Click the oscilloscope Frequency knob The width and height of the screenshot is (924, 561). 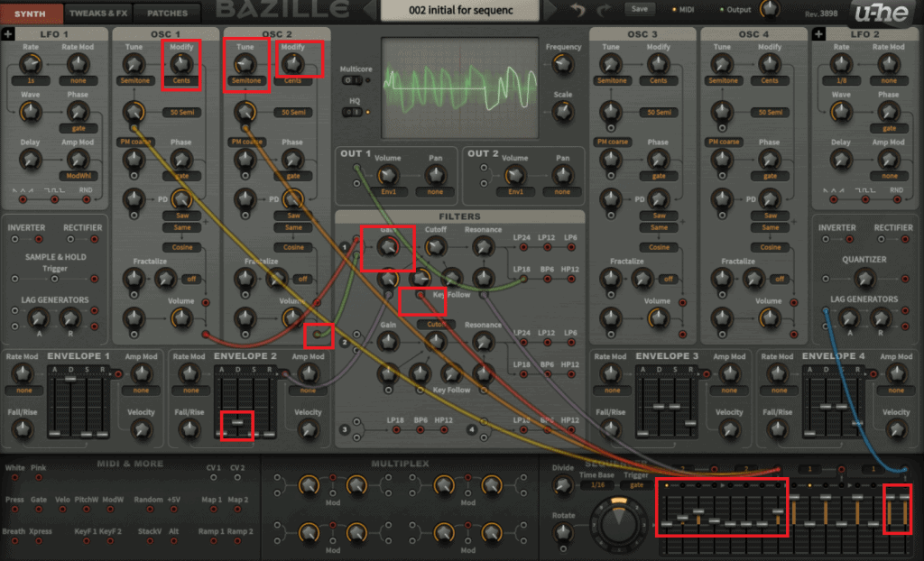point(563,63)
